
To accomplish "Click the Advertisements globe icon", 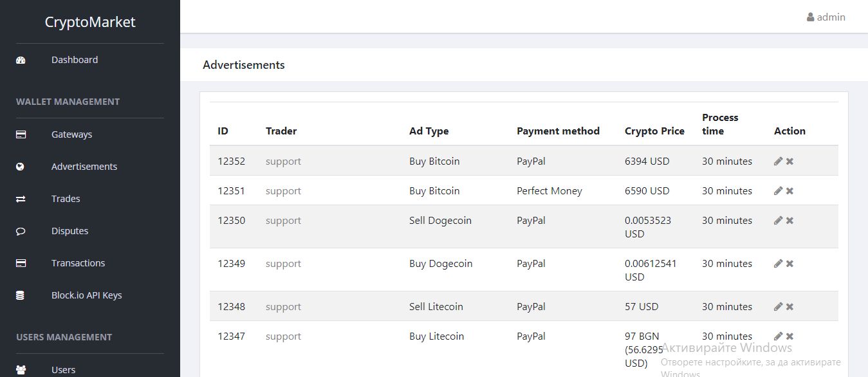I will click(x=21, y=167).
